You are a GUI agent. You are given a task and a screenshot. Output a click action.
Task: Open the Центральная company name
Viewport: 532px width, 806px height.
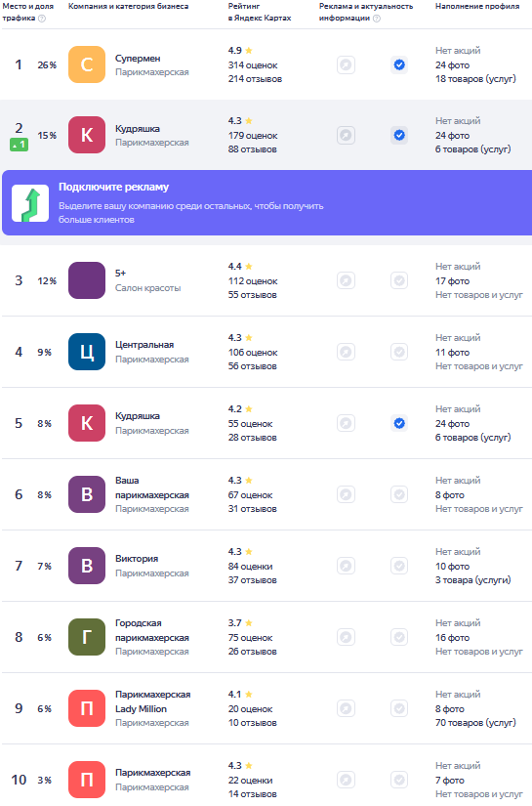(144, 345)
